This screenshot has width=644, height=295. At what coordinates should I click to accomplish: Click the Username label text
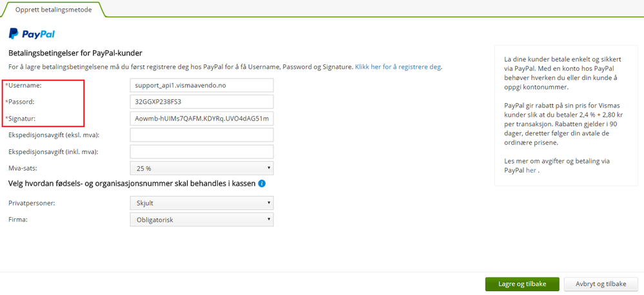(x=24, y=85)
